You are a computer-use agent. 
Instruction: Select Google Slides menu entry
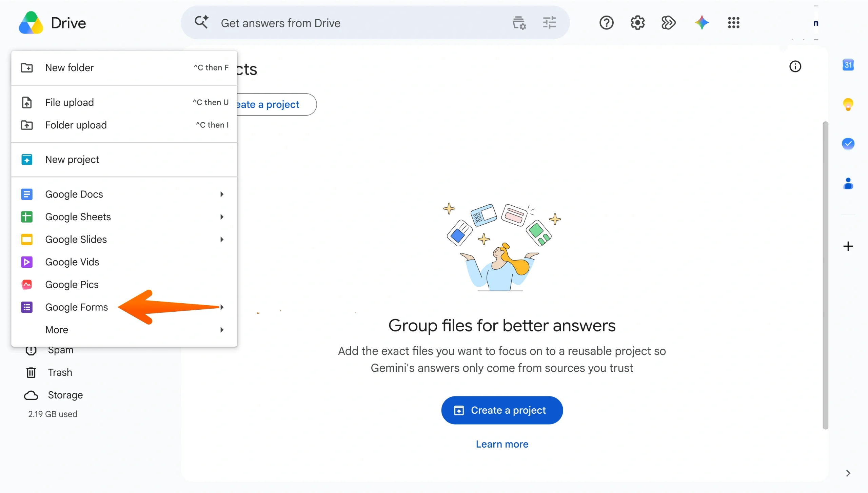124,240
